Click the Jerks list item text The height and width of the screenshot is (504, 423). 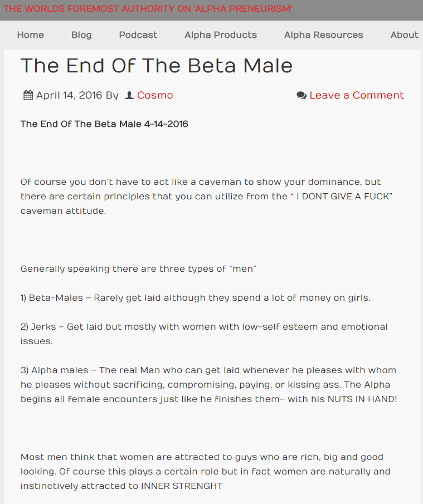coord(204,334)
